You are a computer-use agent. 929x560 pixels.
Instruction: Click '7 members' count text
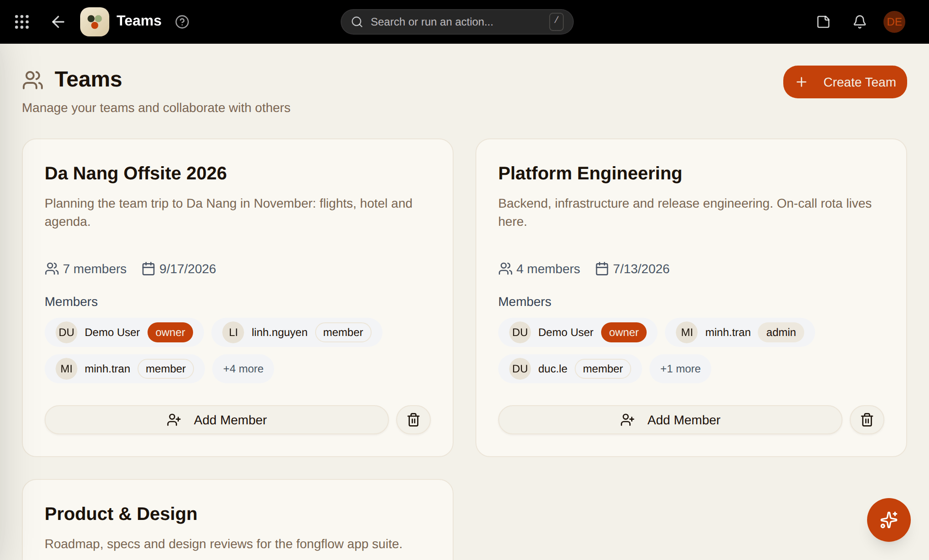pyautogui.click(x=95, y=269)
